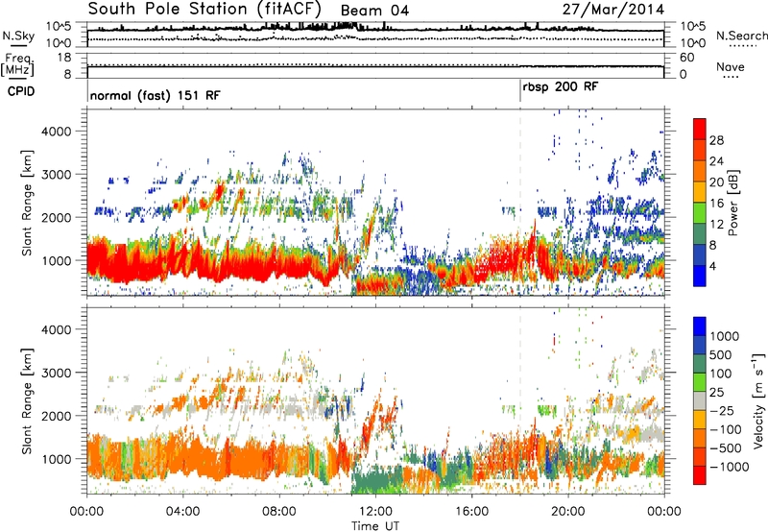Click the '28' tick on Power color bar
Screen dimensions: 768x532
click(716, 140)
